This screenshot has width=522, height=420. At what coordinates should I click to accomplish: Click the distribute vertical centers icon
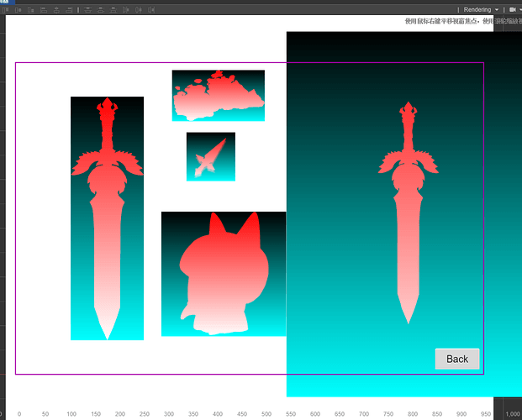pyautogui.click(x=101, y=10)
